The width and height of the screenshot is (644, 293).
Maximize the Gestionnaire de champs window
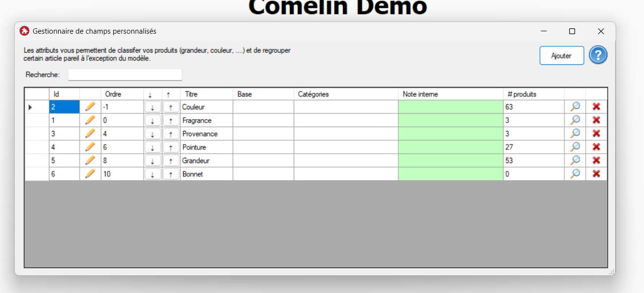[x=572, y=31]
